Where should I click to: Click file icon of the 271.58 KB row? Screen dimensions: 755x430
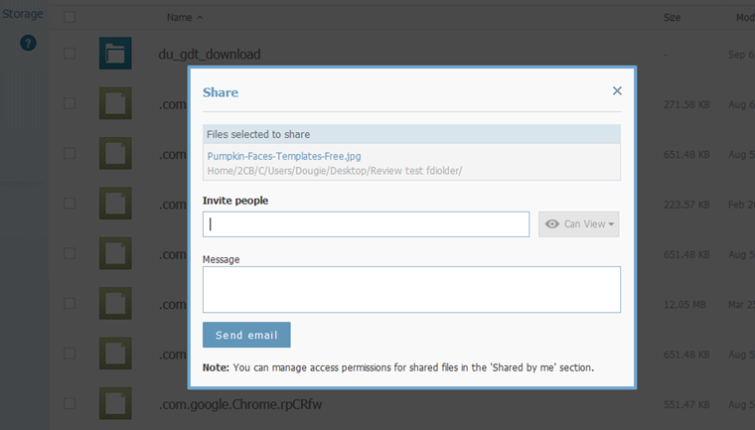[116, 103]
